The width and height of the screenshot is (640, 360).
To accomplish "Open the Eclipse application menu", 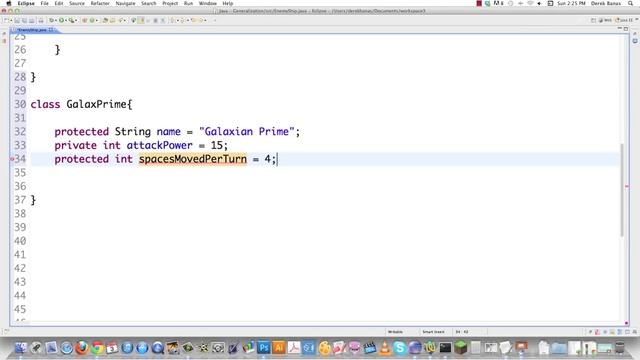I will click(x=26, y=3).
